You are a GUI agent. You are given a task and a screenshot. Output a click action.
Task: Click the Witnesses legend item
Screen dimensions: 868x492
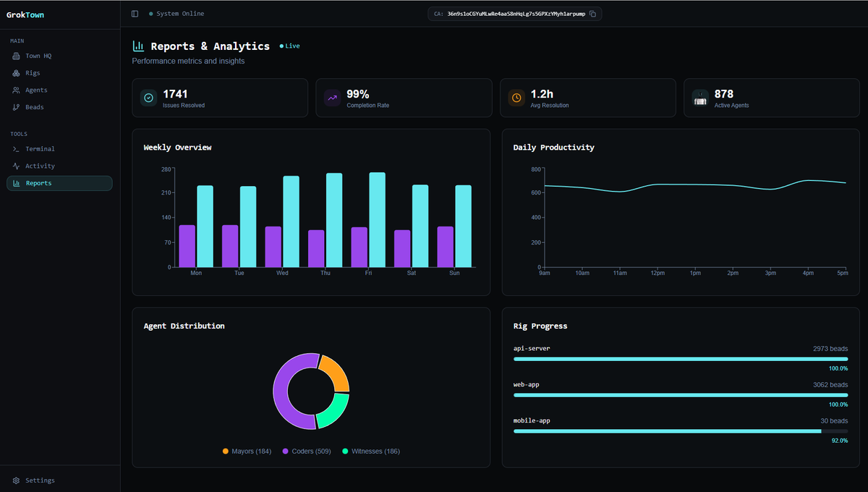tap(371, 451)
